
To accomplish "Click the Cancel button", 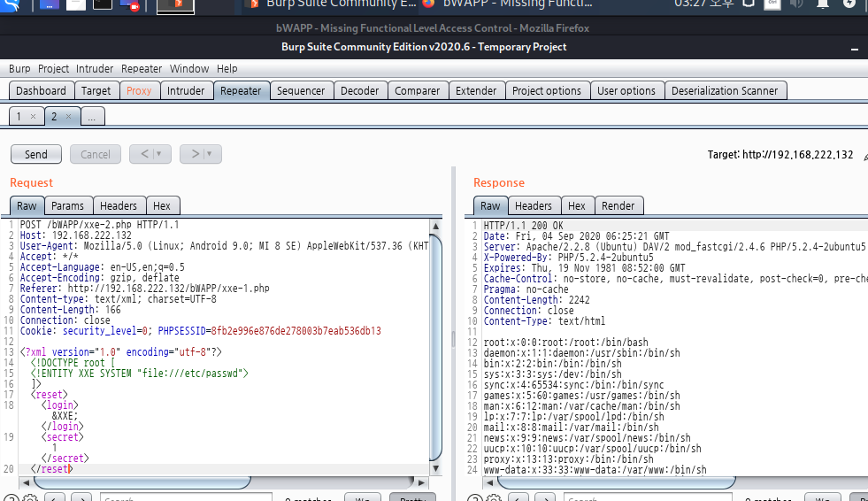I will [96, 154].
